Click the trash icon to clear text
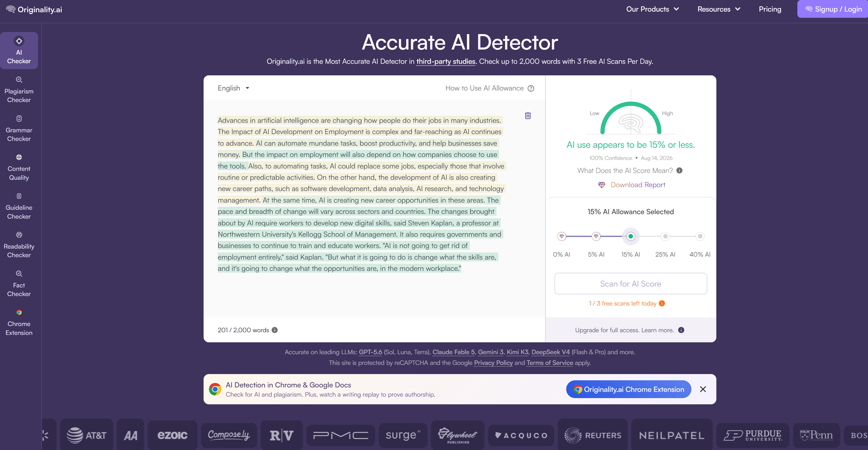Viewport: 868px width, 450px height. 528,115
